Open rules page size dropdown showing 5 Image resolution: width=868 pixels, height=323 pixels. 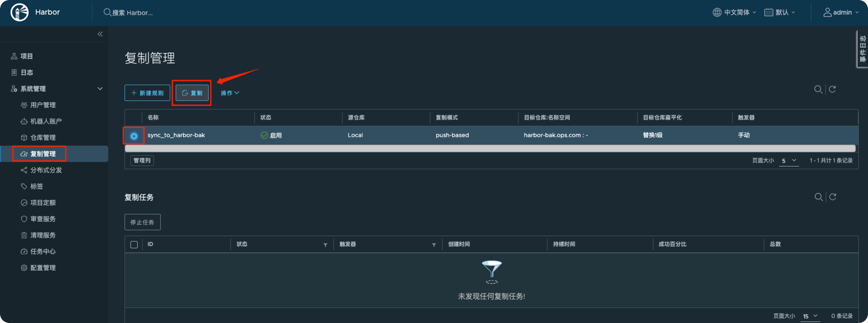tap(789, 161)
